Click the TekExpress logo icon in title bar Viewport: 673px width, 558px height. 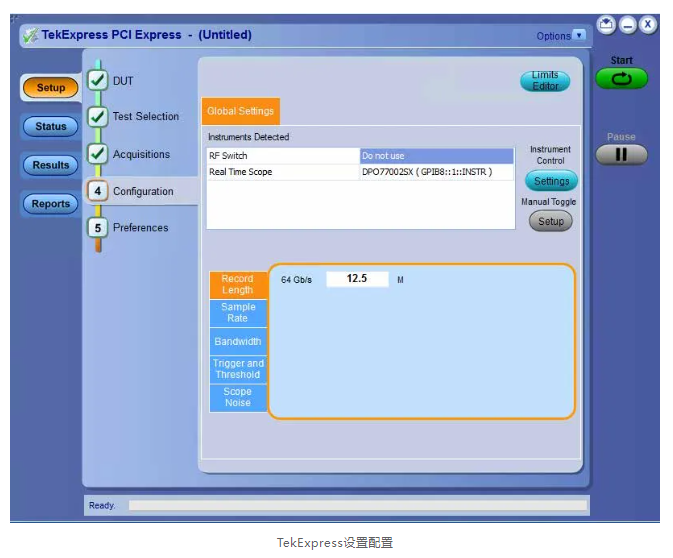(30, 36)
